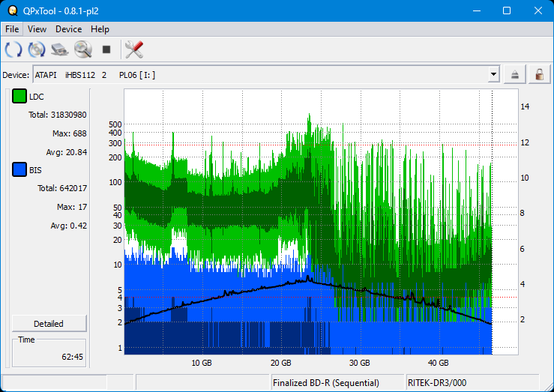Start scan with magnifier disc icon
The width and height of the screenshot is (554, 392).
(82, 50)
